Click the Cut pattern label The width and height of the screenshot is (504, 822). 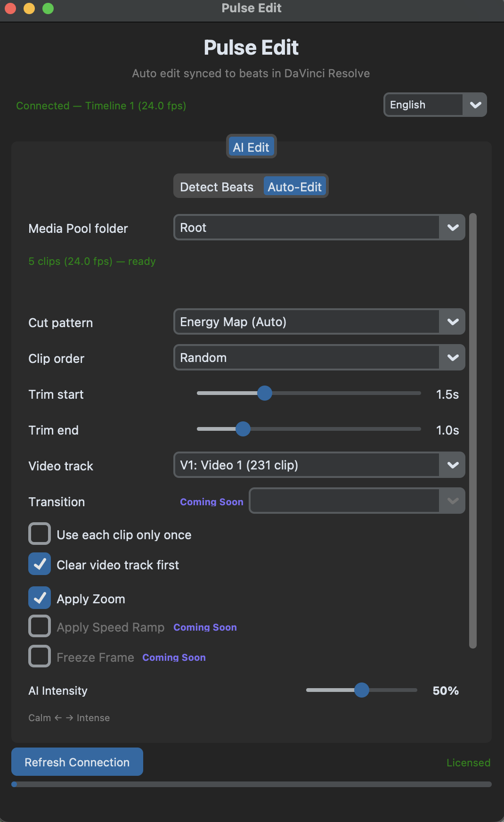tap(61, 323)
